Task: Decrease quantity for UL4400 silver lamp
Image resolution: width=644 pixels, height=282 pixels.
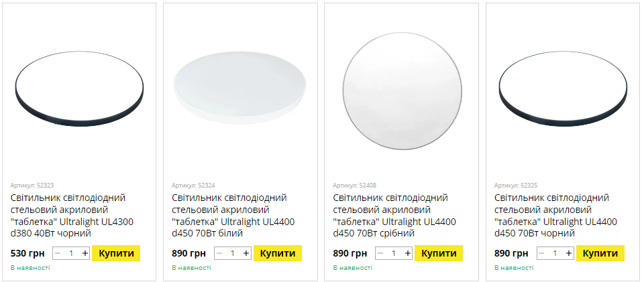Action: [380, 253]
